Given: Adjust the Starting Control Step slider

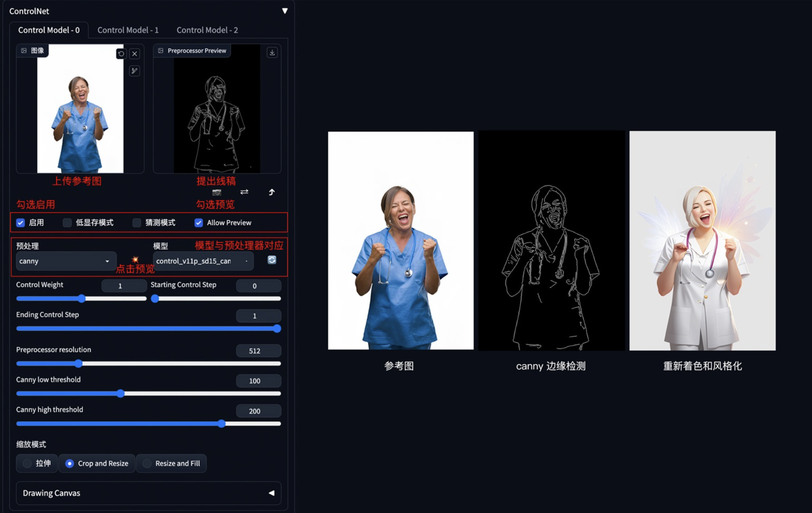Looking at the screenshot, I should (x=216, y=299).
